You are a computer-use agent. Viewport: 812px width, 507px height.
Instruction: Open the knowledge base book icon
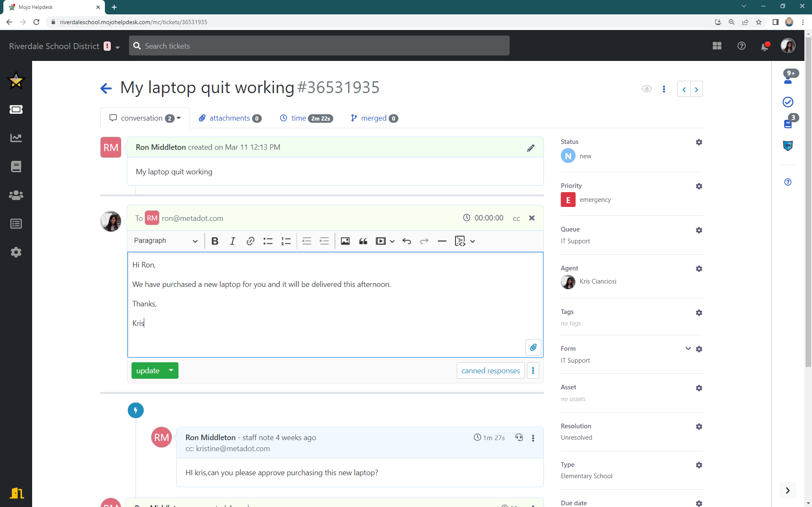(x=16, y=166)
